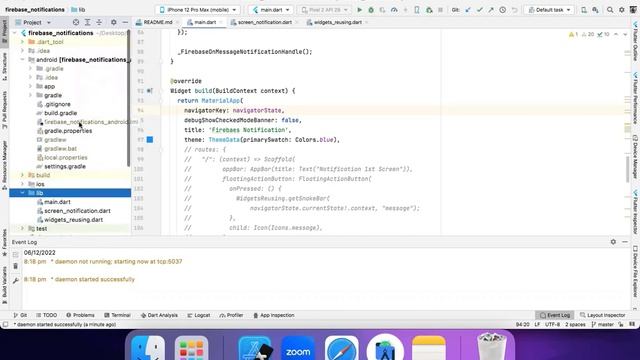Push commits with the Git arrow icon
Image resolution: width=640 pixels, height=360 pixels.
click(491, 10)
